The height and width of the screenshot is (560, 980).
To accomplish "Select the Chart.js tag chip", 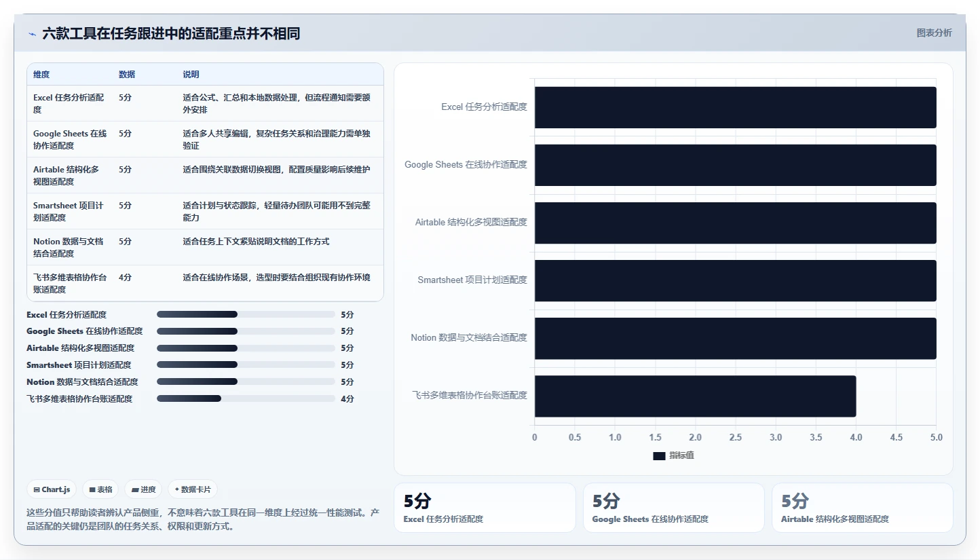I will (52, 489).
